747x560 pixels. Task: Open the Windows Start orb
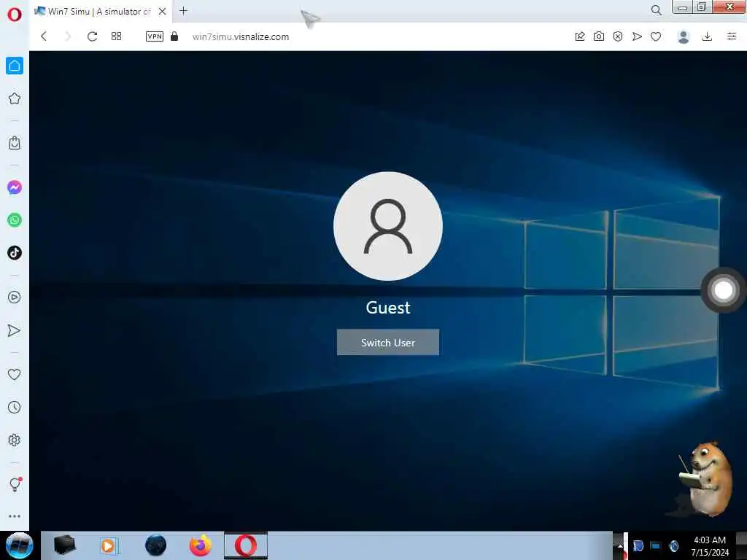pyautogui.click(x=20, y=545)
